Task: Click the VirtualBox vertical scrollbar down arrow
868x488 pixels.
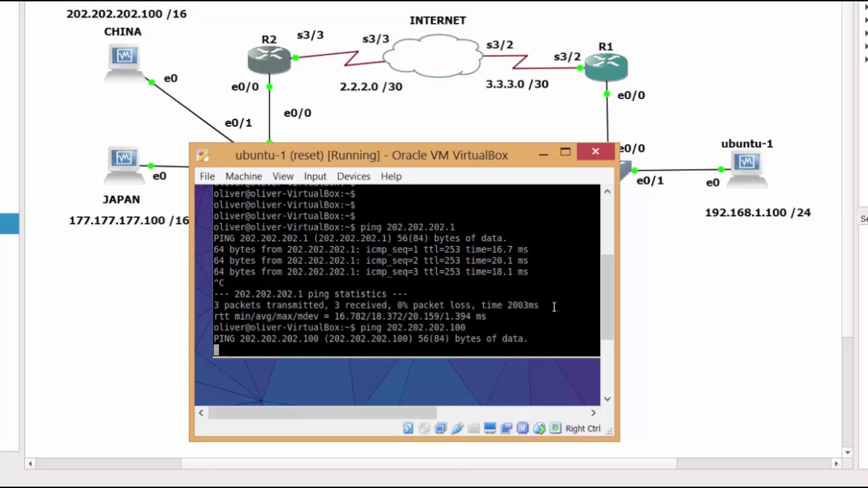Action: point(607,399)
